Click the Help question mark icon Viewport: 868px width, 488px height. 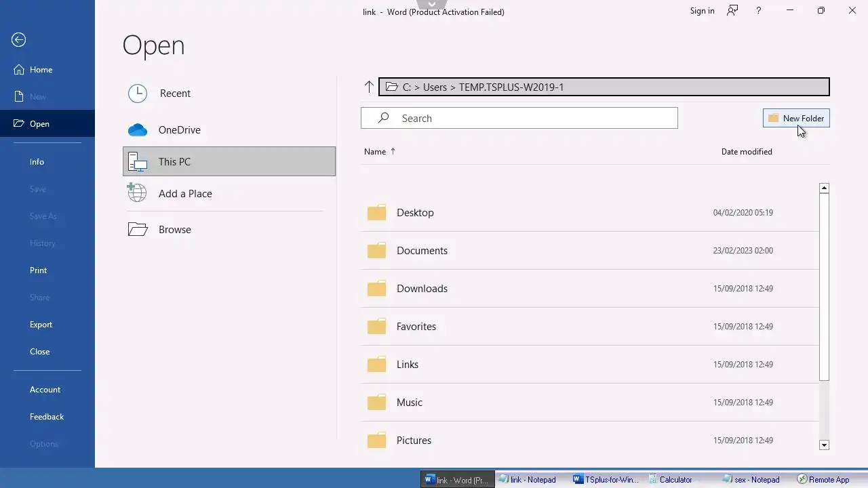pyautogui.click(x=759, y=11)
